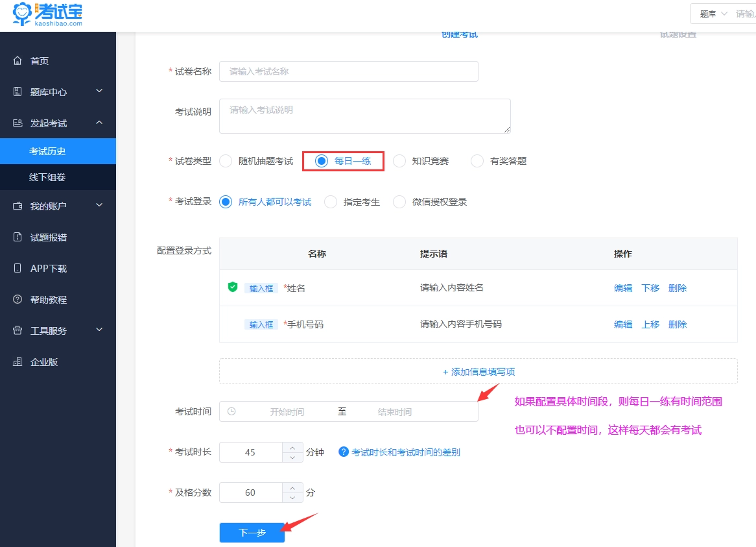Click the 下一步 button

(252, 532)
